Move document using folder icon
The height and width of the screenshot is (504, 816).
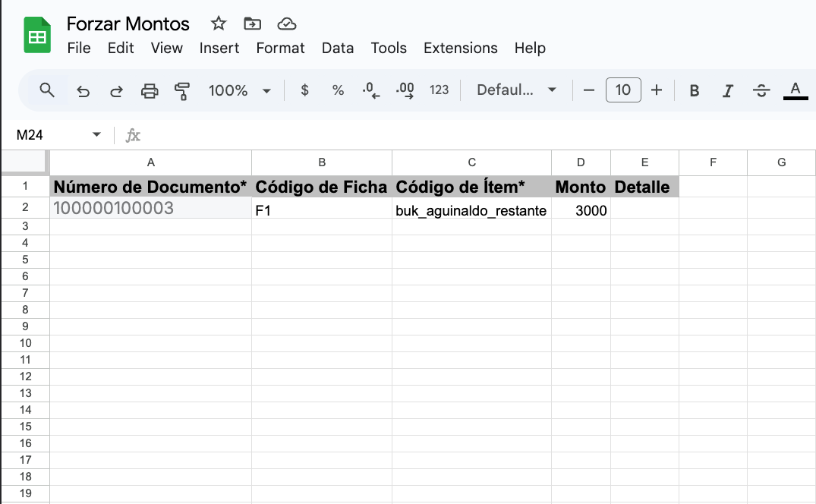pos(252,24)
